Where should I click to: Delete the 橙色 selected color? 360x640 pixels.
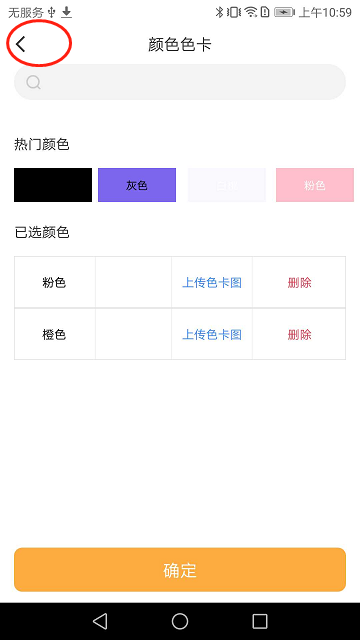point(299,335)
